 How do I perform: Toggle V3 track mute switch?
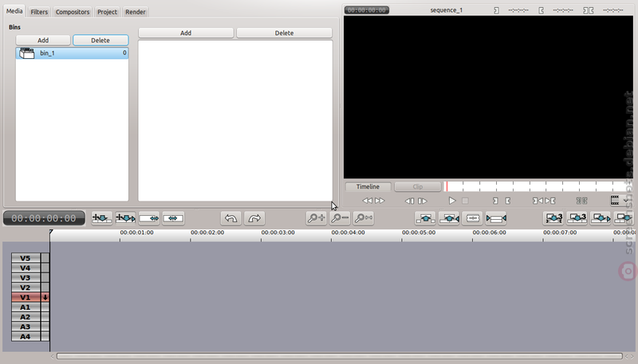coord(45,277)
